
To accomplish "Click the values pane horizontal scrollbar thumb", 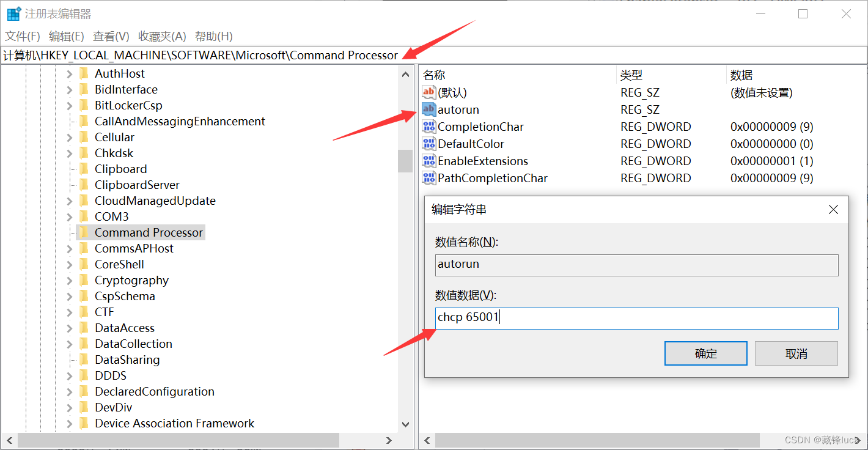I will pos(597,440).
